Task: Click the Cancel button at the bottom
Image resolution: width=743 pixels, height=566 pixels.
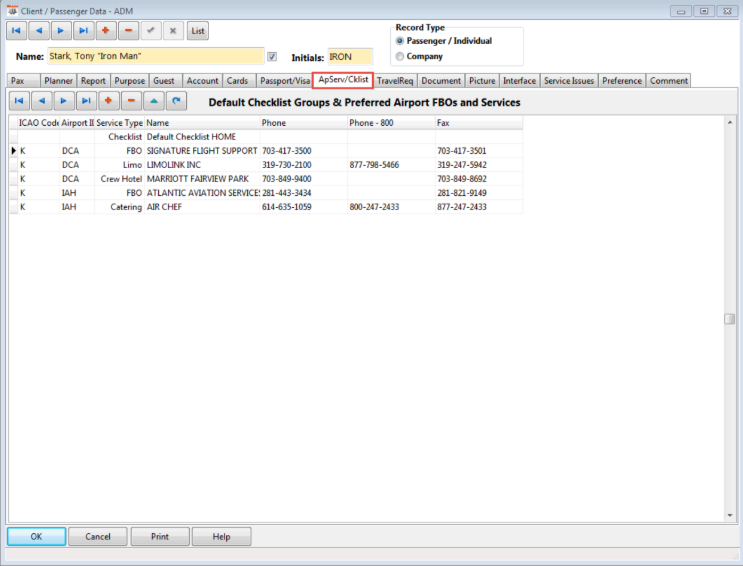Action: click(98, 536)
